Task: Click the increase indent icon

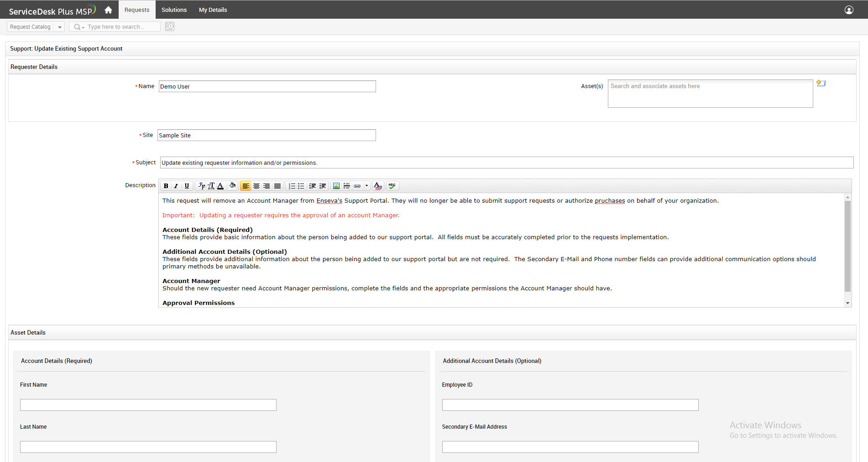Action: point(323,186)
